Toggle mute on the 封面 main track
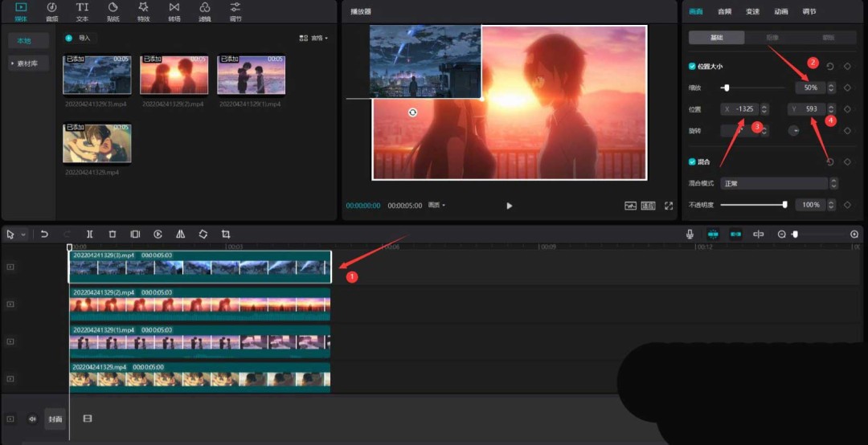 (x=32, y=418)
